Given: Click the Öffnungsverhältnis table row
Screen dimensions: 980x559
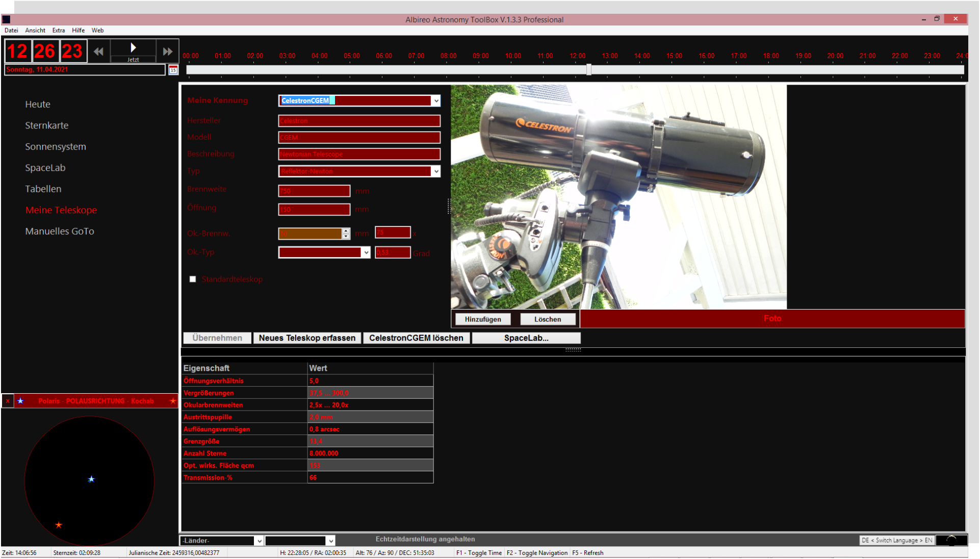Looking at the screenshot, I should [x=307, y=381].
